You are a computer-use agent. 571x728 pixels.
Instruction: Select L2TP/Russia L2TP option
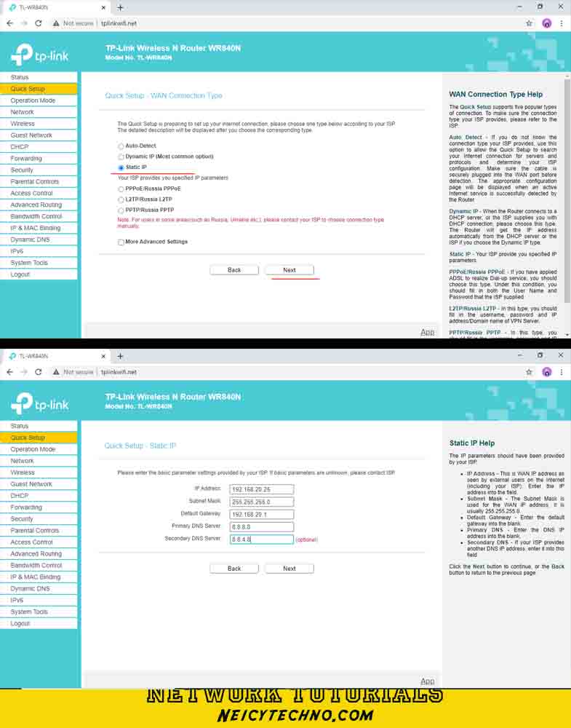pyautogui.click(x=121, y=199)
